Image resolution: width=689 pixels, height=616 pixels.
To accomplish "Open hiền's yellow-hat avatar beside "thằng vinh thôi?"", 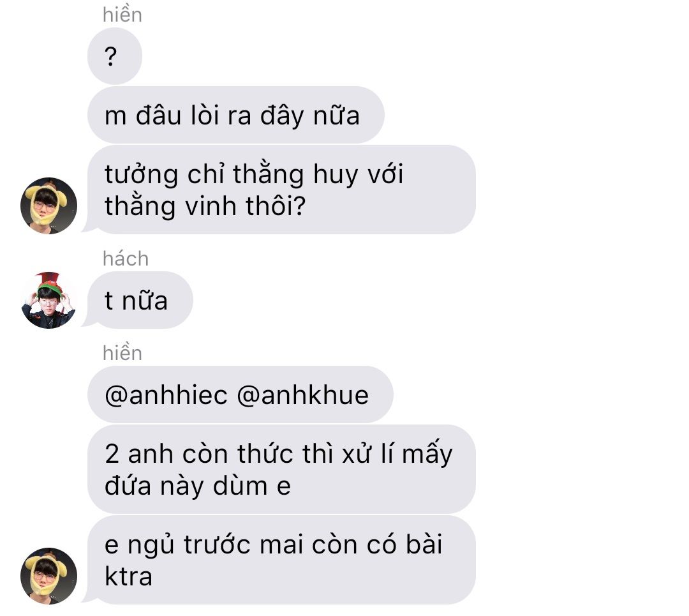I will pos(48,206).
